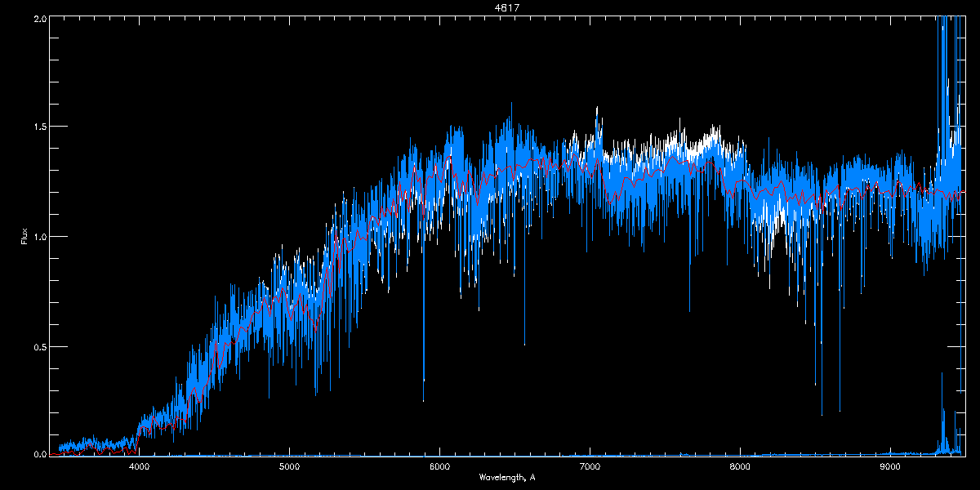980x490 pixels.
Task: Click the deep absorption line bottom near 5900 Å
Action: pos(424,399)
